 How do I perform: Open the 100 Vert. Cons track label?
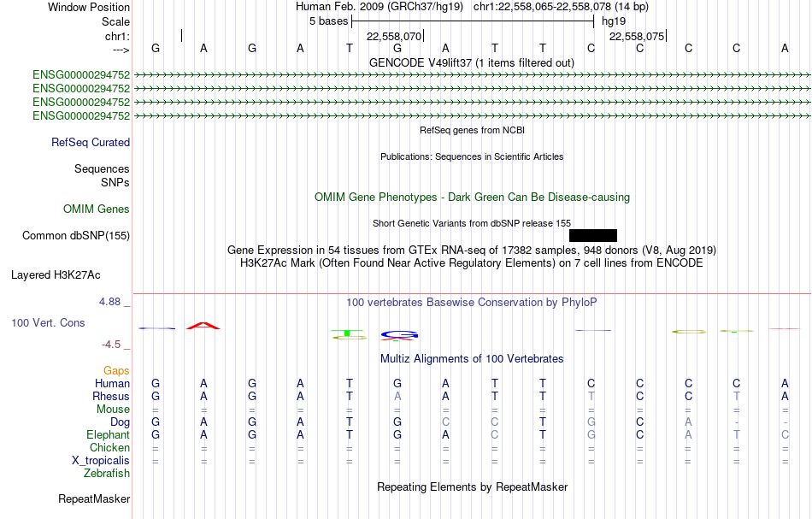point(48,322)
